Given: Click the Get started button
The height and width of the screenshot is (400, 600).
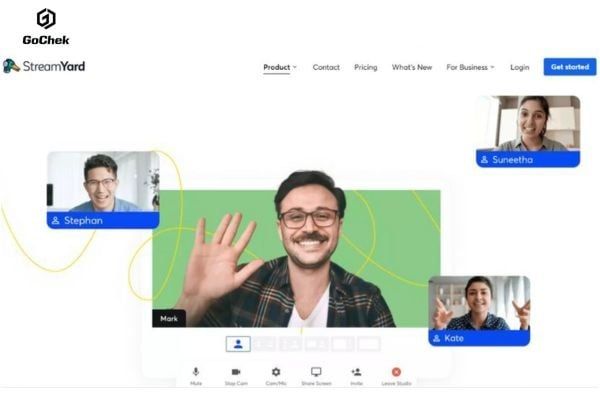Looking at the screenshot, I should click(570, 67).
